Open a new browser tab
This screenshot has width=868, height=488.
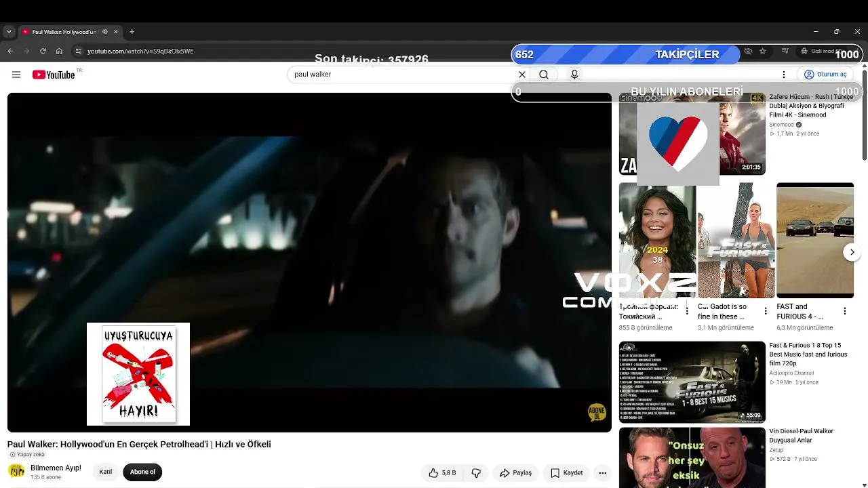[x=132, y=32]
